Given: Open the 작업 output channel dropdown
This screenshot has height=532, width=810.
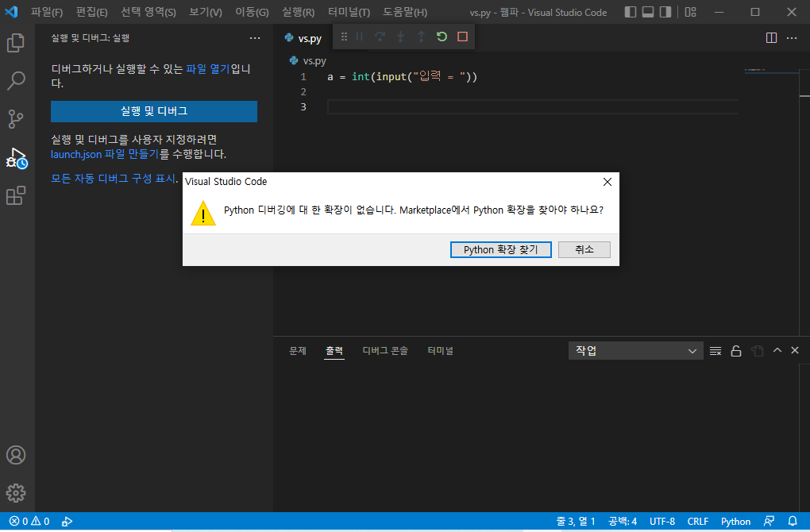Looking at the screenshot, I should tap(635, 351).
